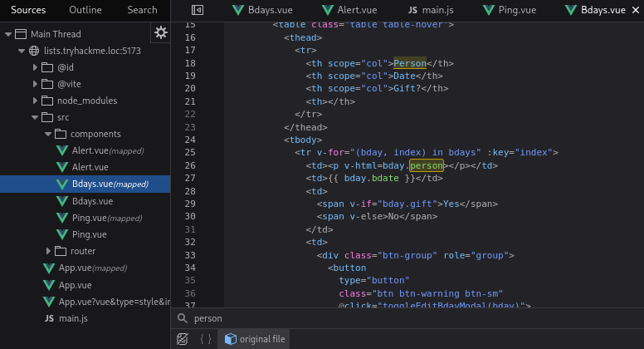Viewport: 644px width, 349px height.
Task: Click the Main Thread window icon
Action: pos(21,34)
